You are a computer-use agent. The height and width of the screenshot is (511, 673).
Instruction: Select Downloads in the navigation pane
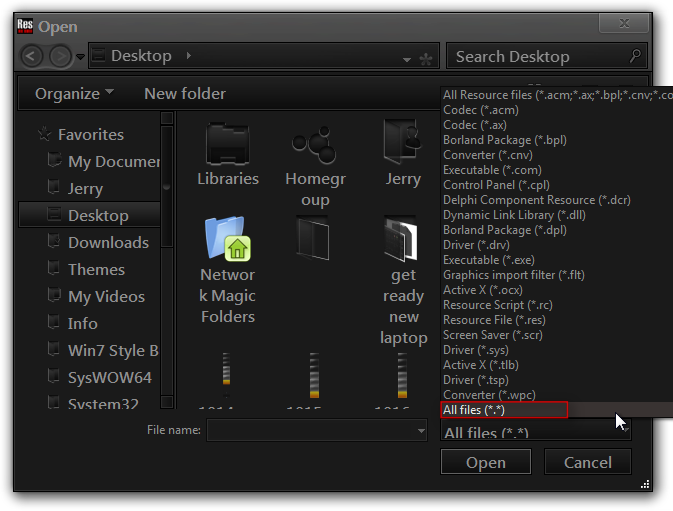tap(108, 243)
